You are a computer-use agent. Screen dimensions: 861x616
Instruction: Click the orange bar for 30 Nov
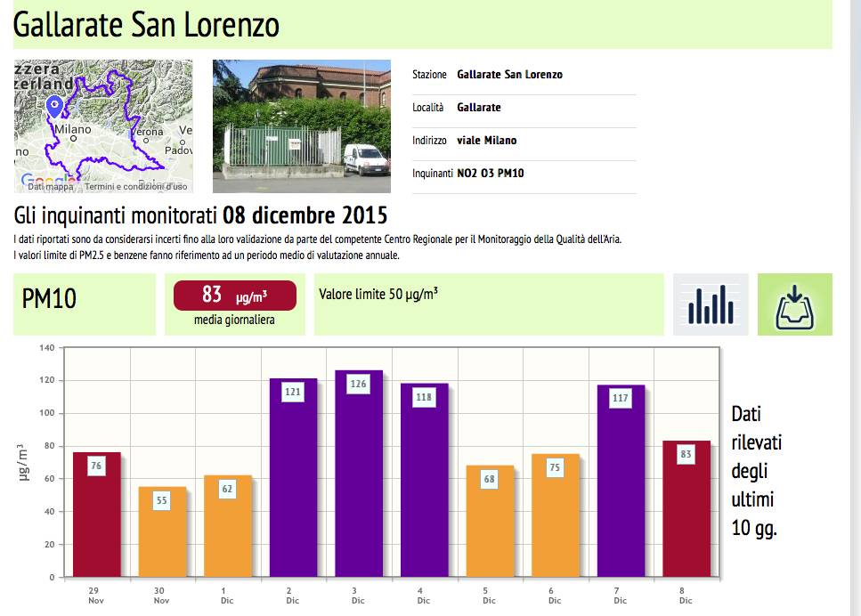pyautogui.click(x=162, y=534)
